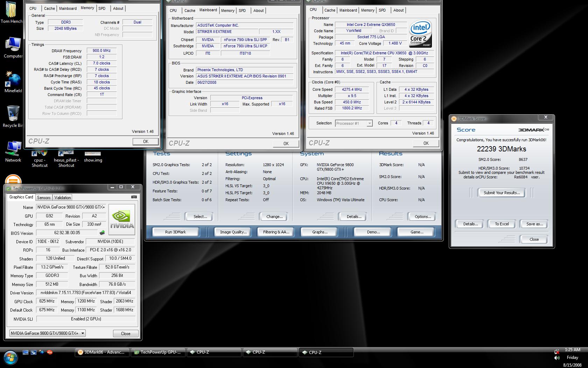
Task: Click Close button in GPU-Z
Action: pos(126,334)
